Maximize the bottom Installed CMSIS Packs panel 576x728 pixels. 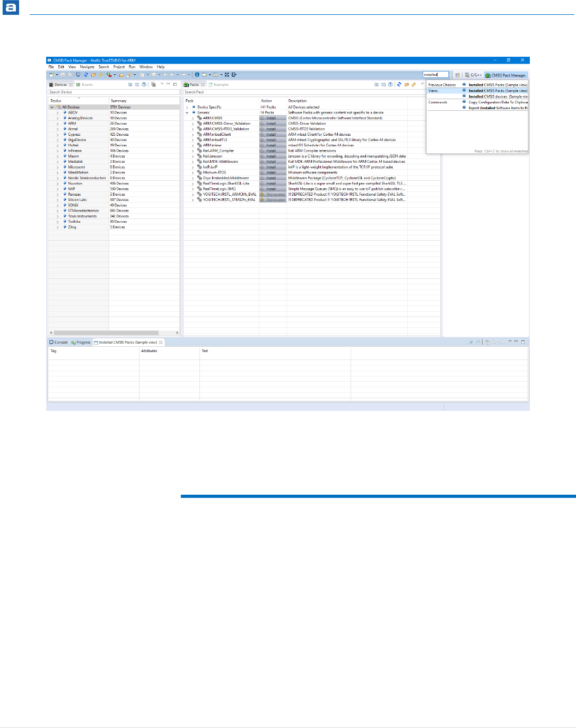pyautogui.click(x=523, y=342)
